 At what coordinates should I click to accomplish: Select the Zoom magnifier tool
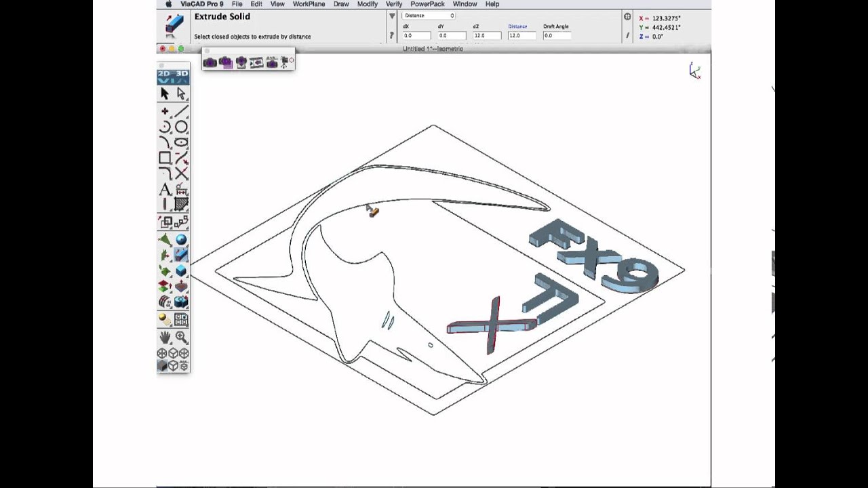181,337
